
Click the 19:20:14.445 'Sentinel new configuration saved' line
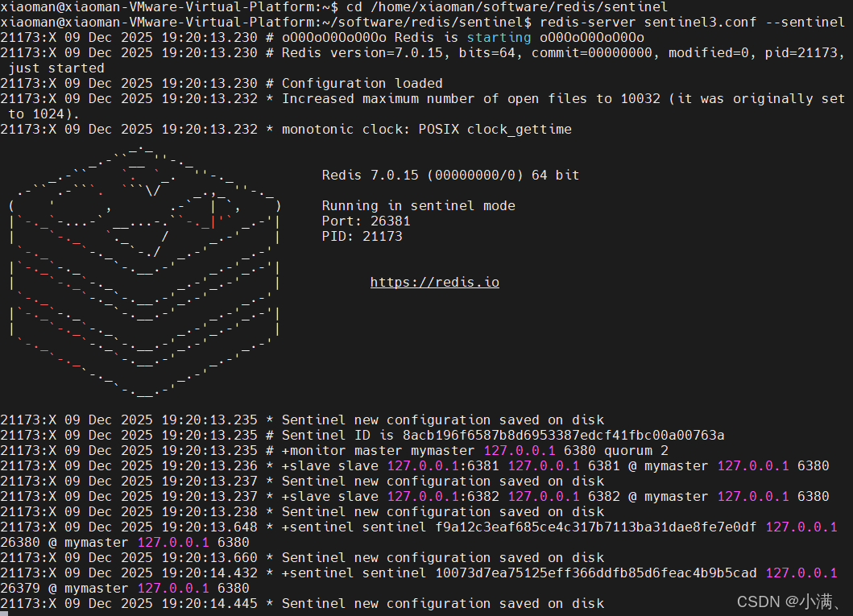[x=302, y=603]
